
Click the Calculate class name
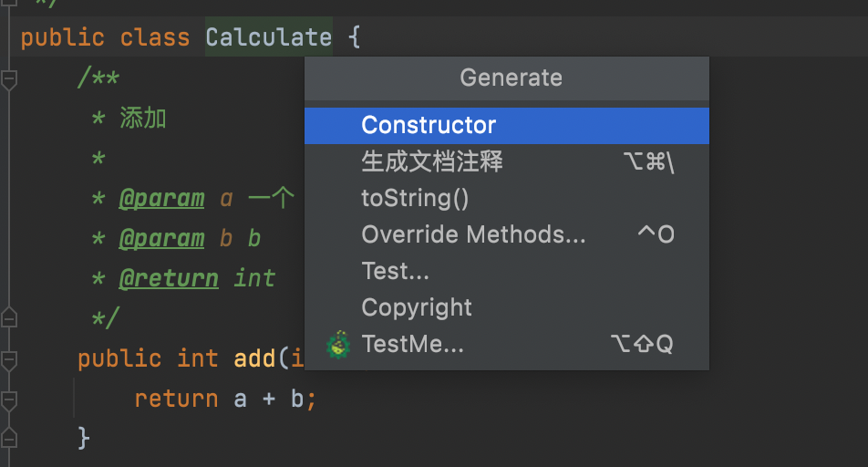click(x=269, y=37)
